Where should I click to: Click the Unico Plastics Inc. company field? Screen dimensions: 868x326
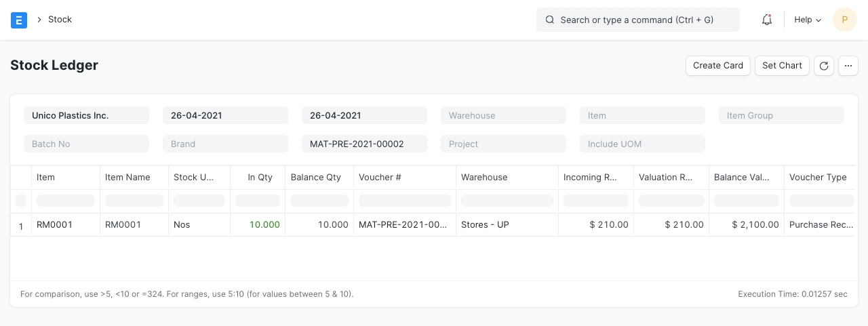click(86, 116)
